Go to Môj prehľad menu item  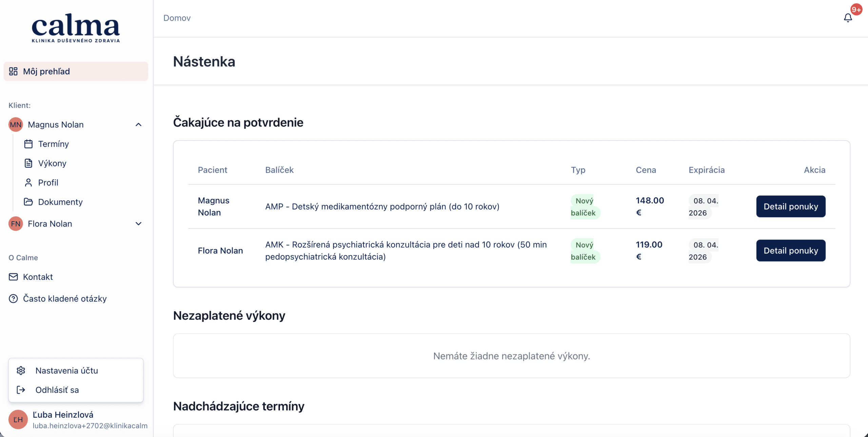(46, 71)
